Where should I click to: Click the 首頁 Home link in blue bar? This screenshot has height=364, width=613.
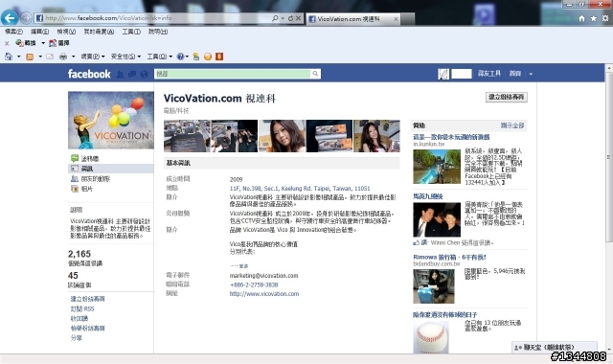(515, 74)
